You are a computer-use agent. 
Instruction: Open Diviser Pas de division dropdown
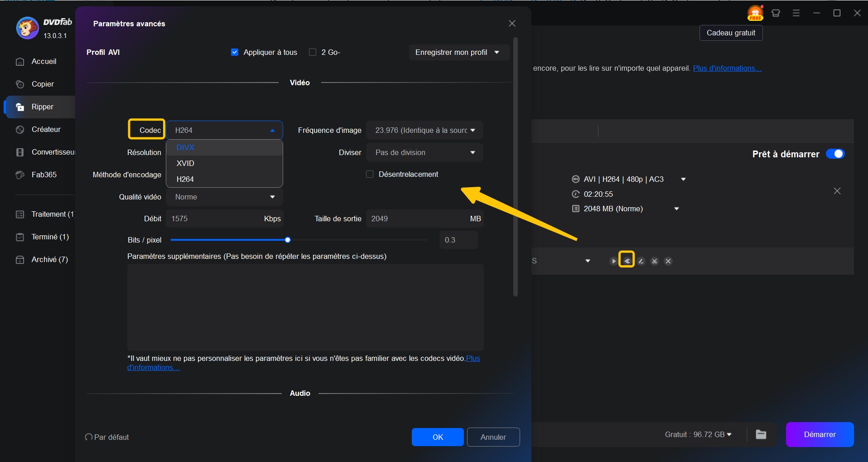pyautogui.click(x=424, y=152)
